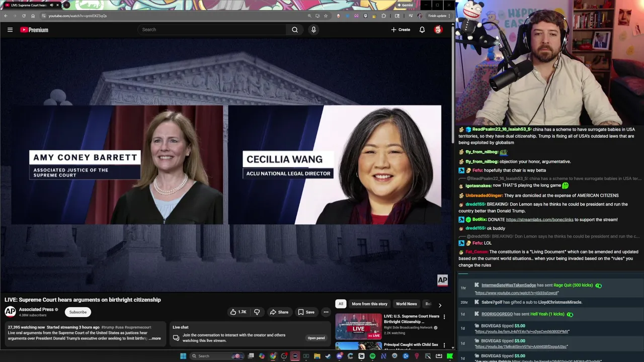Click the main video player area

[226, 165]
